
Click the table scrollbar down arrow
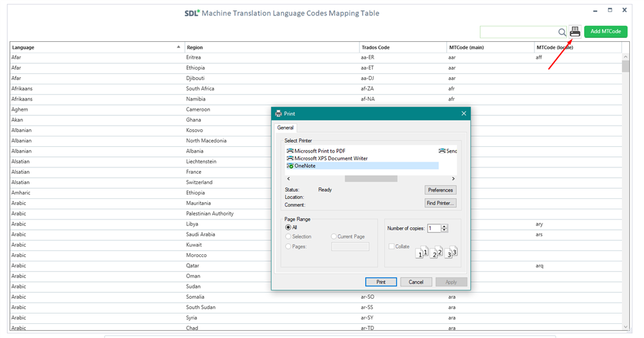point(625,327)
